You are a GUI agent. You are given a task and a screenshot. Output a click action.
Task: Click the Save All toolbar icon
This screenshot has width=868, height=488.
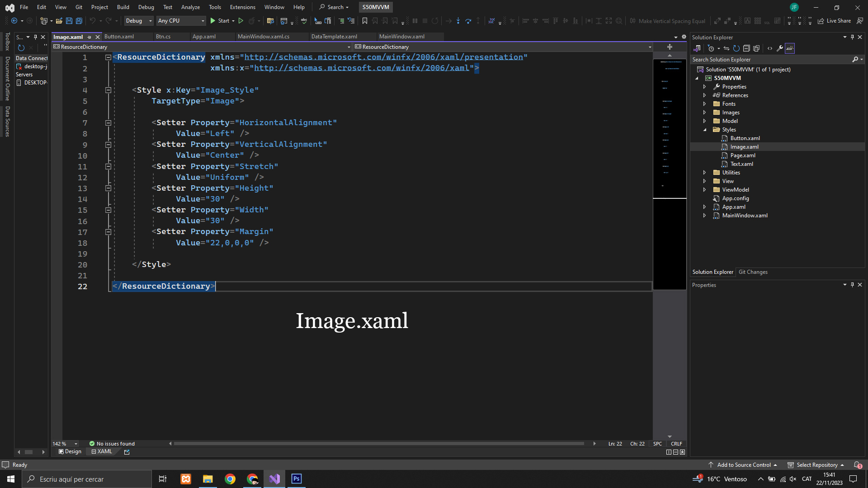pos(79,21)
